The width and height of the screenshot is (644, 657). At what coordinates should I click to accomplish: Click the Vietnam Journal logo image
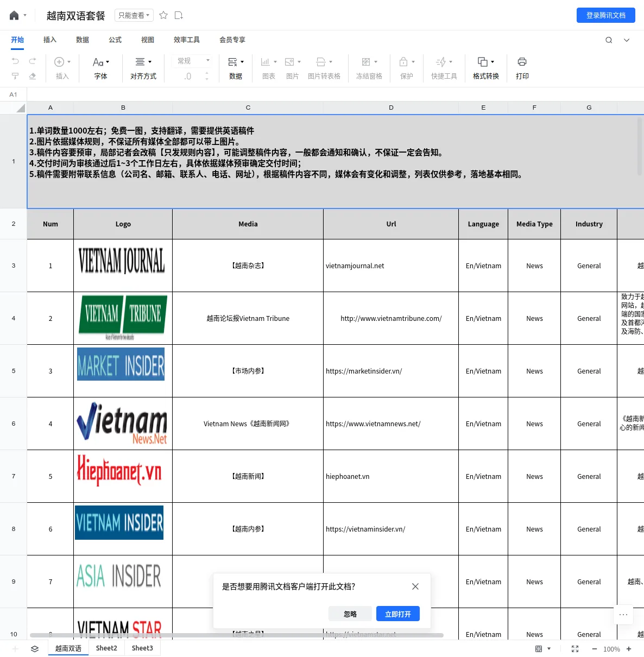(122, 261)
